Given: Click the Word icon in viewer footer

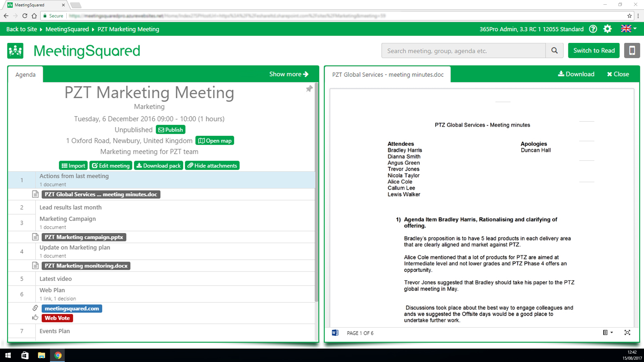Looking at the screenshot, I should point(335,333).
